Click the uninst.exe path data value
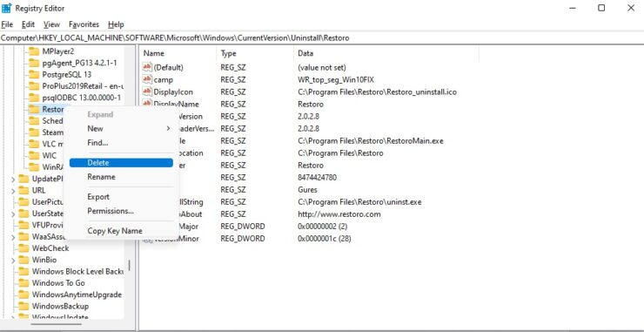 click(359, 202)
